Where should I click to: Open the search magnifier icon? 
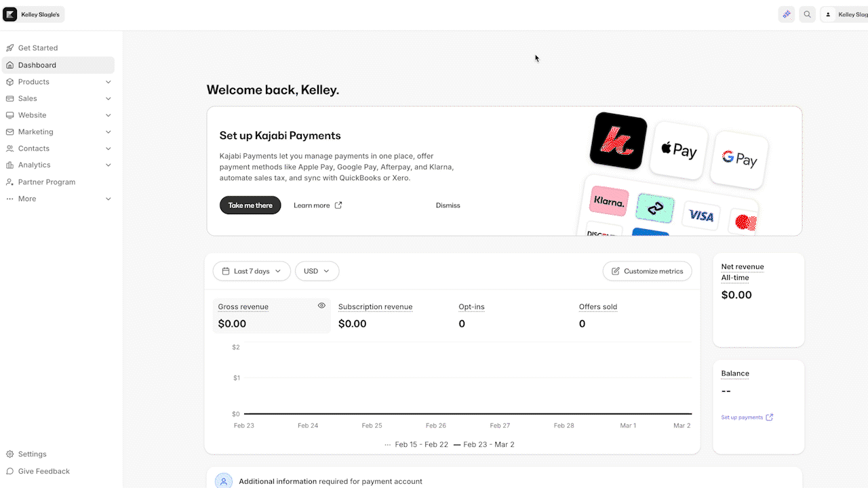coord(807,14)
